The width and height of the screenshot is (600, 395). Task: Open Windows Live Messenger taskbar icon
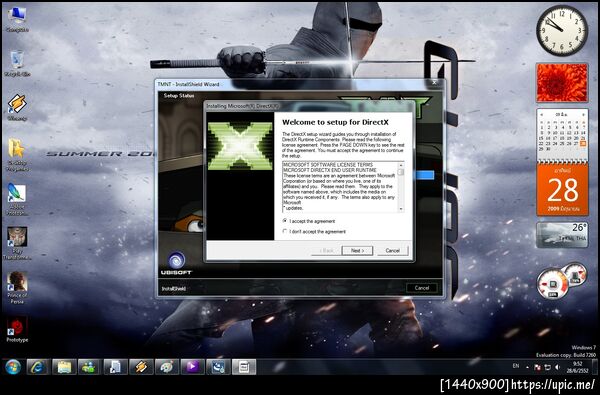[90, 367]
